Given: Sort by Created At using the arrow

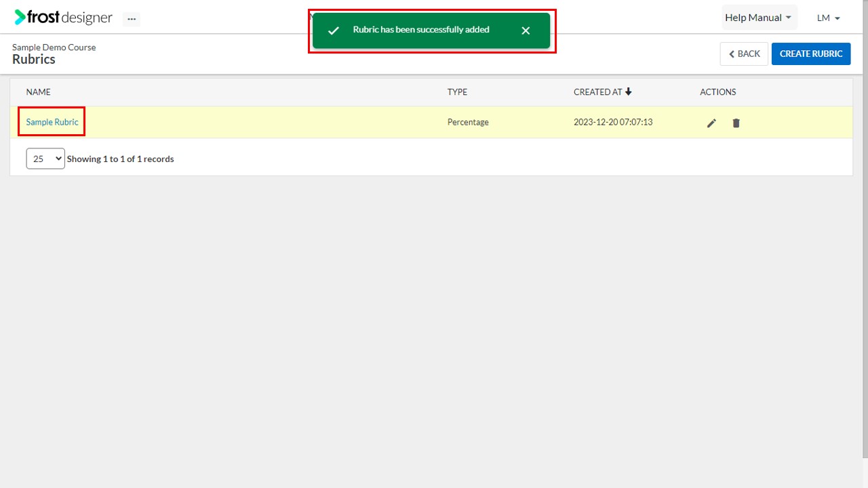Looking at the screenshot, I should (x=629, y=91).
